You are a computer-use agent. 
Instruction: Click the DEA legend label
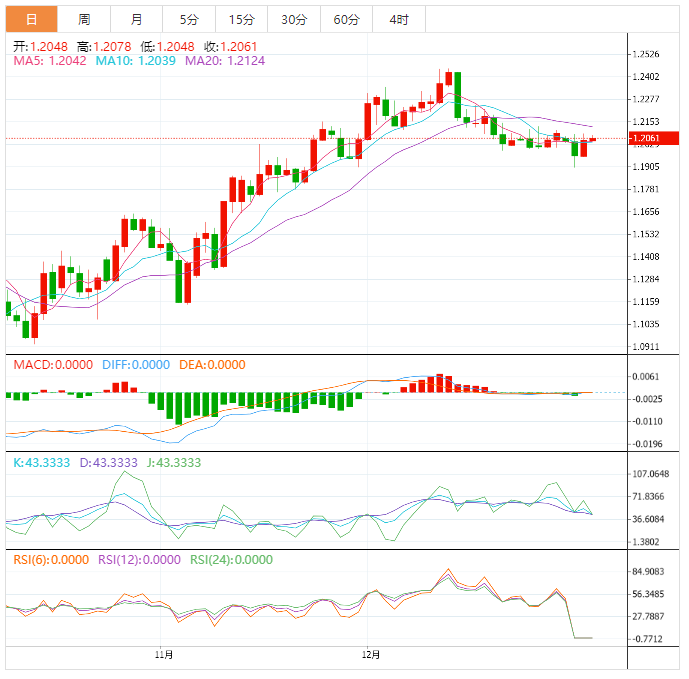(211, 365)
